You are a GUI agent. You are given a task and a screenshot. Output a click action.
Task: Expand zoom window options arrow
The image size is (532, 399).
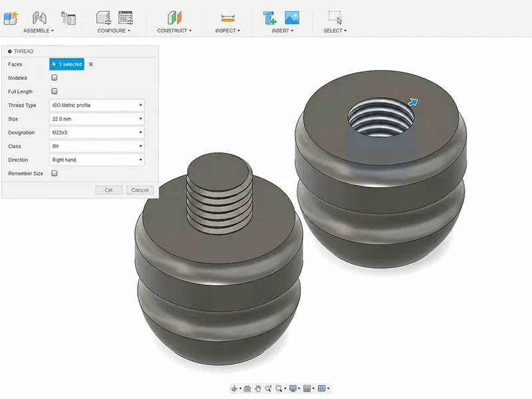pyautogui.click(x=285, y=388)
